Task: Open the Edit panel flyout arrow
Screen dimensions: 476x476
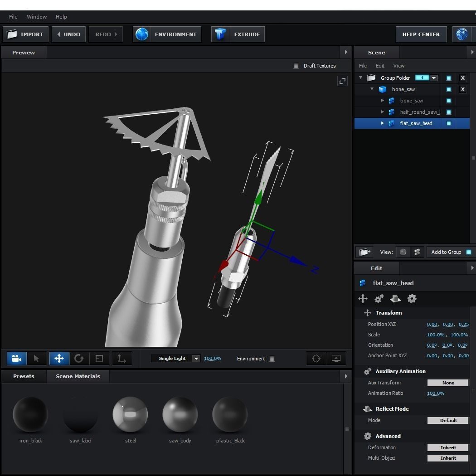Action: pos(472,268)
